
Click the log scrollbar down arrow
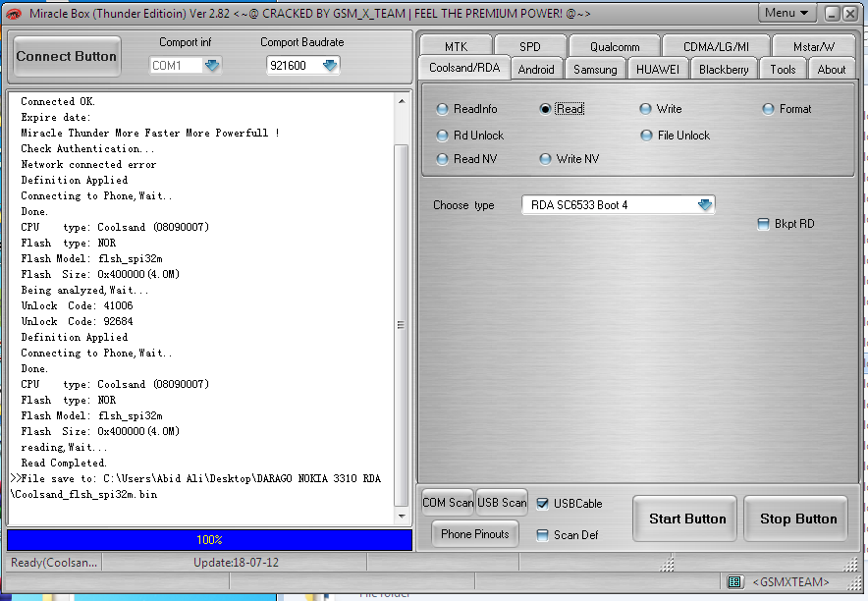[402, 517]
